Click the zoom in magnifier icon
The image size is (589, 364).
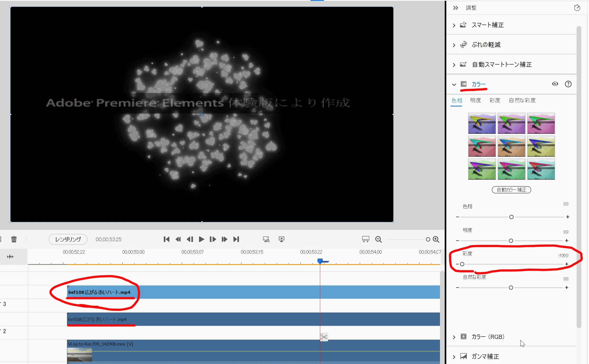point(436,239)
